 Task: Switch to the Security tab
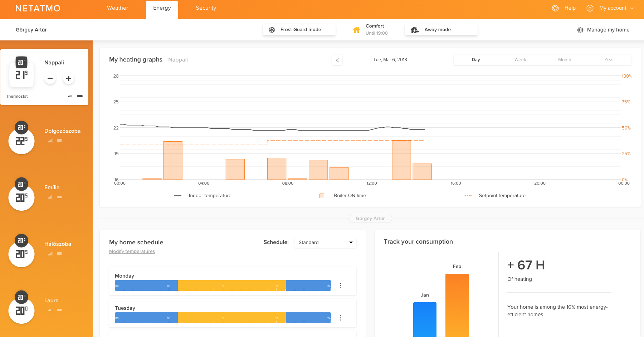coord(206,8)
